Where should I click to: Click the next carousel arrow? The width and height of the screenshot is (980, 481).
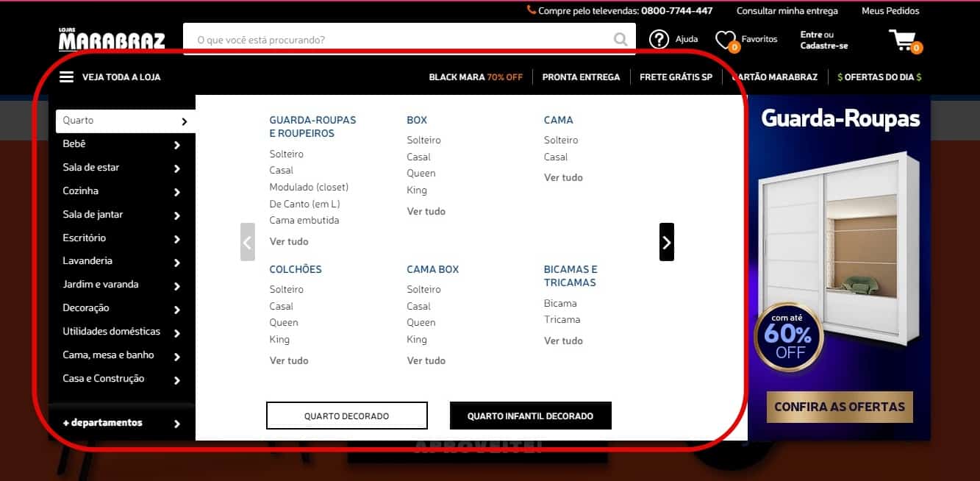(667, 242)
